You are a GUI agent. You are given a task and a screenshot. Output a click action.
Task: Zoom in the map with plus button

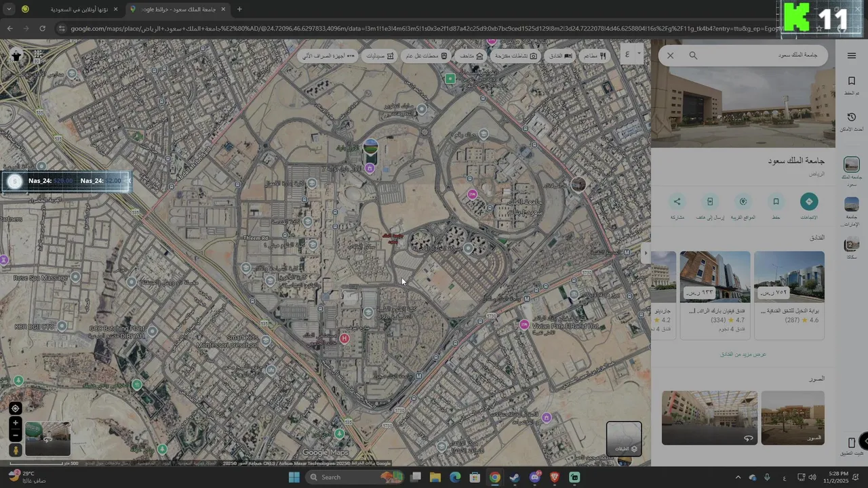15,423
